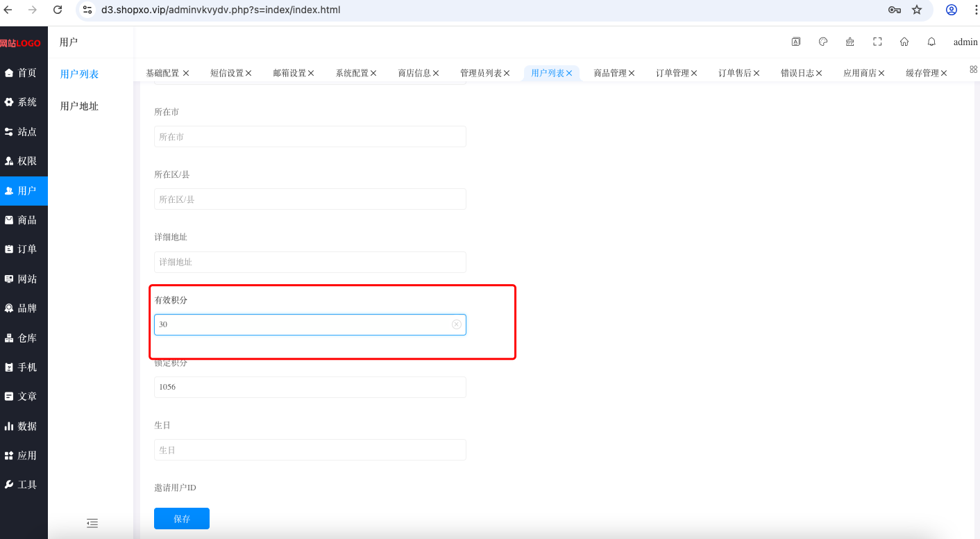Image resolution: width=980 pixels, height=539 pixels.
Task: Click the browser address bar URL
Action: pos(221,10)
